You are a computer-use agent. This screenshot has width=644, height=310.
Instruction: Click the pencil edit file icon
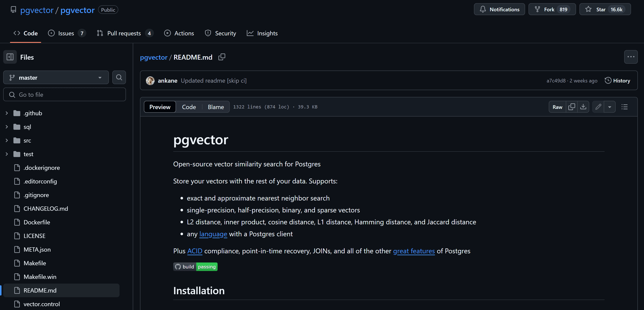pyautogui.click(x=598, y=107)
